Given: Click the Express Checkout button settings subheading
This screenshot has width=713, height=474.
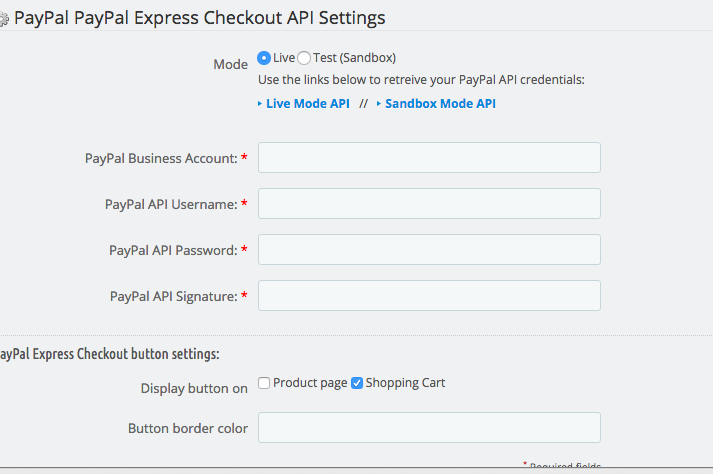Looking at the screenshot, I should 108,353.
